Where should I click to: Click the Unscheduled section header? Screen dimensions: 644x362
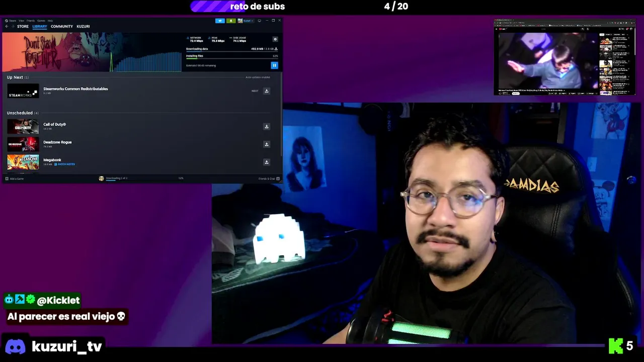pyautogui.click(x=23, y=113)
